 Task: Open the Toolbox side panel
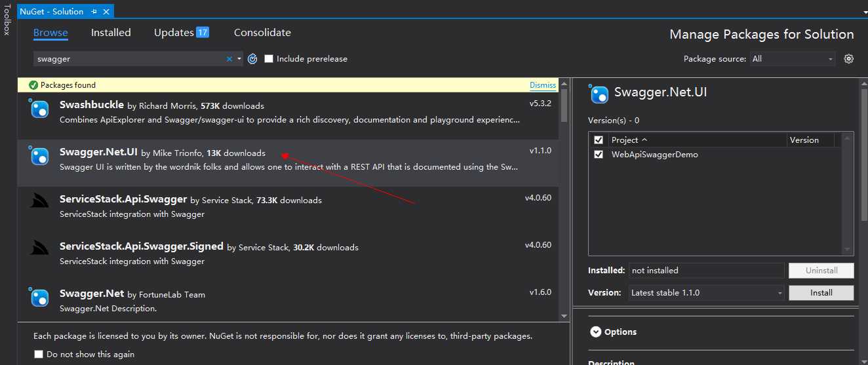tap(7, 20)
